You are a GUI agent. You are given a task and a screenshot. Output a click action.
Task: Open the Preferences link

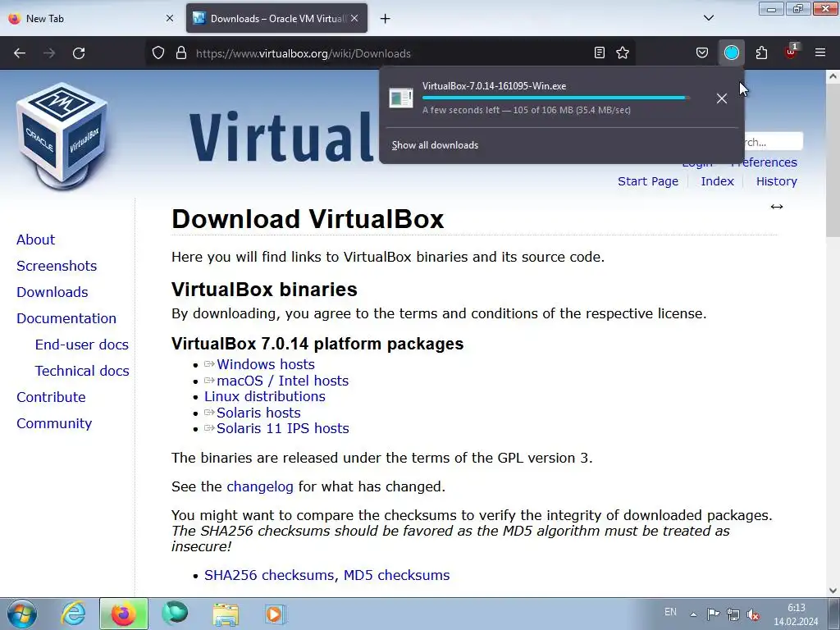[764, 162]
